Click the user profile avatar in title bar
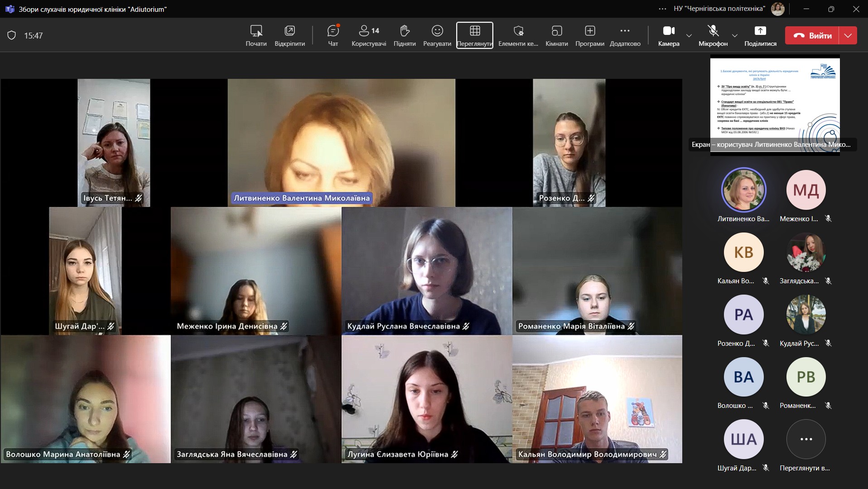The width and height of the screenshot is (868, 489). pos(778,9)
